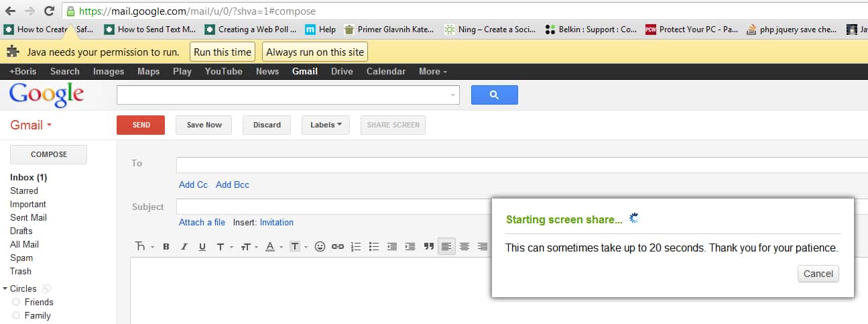Reload the page with the browser refresh icon

point(49,11)
